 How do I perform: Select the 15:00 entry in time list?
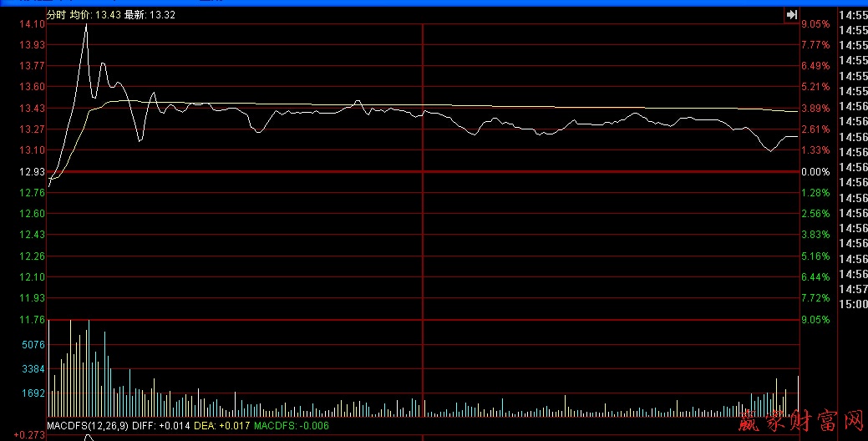(852, 304)
